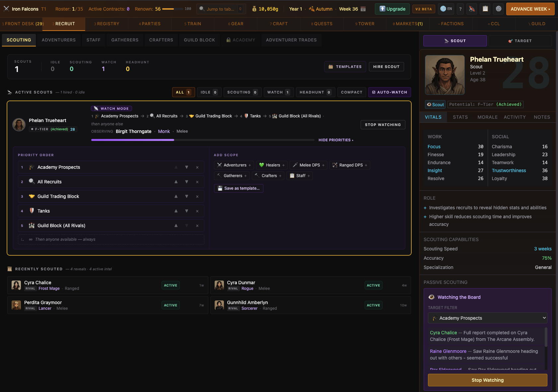Open the Markets(1) main tab
The image size is (558, 392).
pyautogui.click(x=408, y=24)
